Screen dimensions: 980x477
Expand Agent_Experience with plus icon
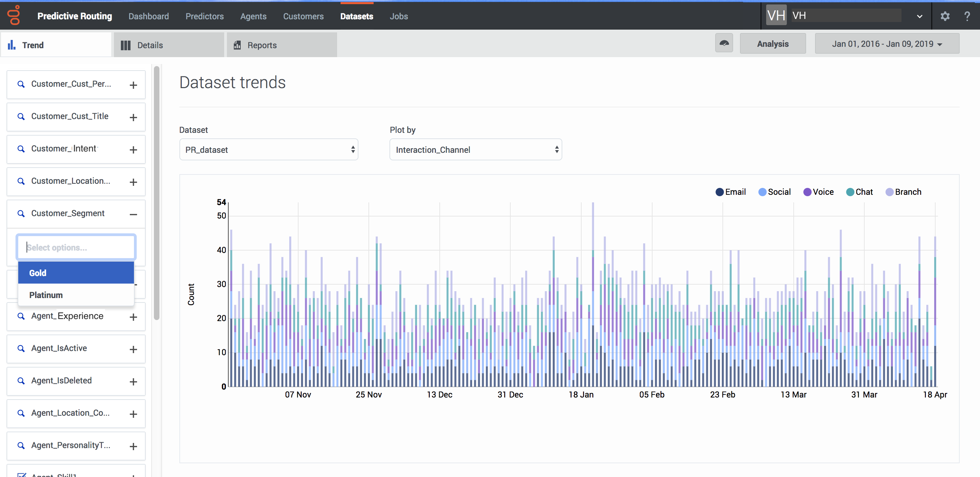point(133,317)
